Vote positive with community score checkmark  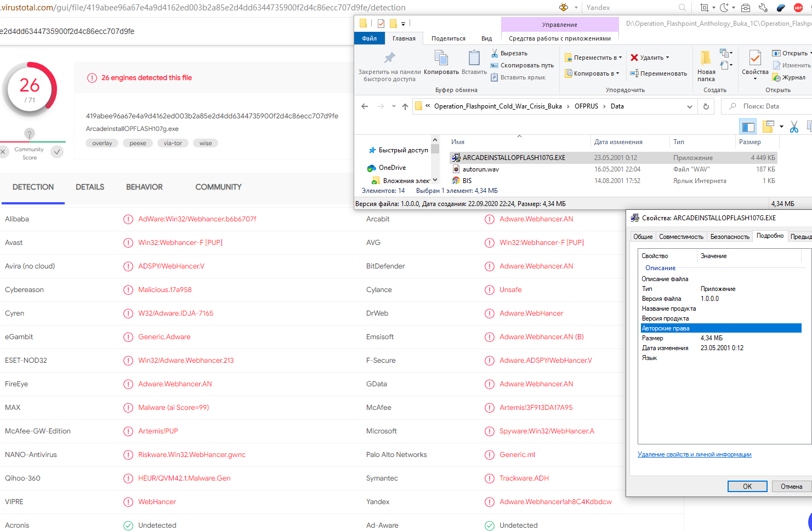tap(57, 152)
